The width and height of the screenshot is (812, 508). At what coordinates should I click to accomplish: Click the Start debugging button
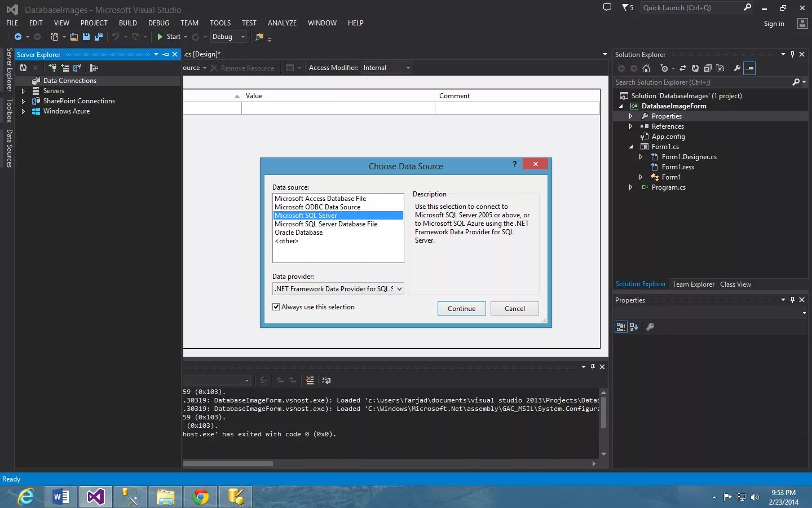tap(169, 37)
